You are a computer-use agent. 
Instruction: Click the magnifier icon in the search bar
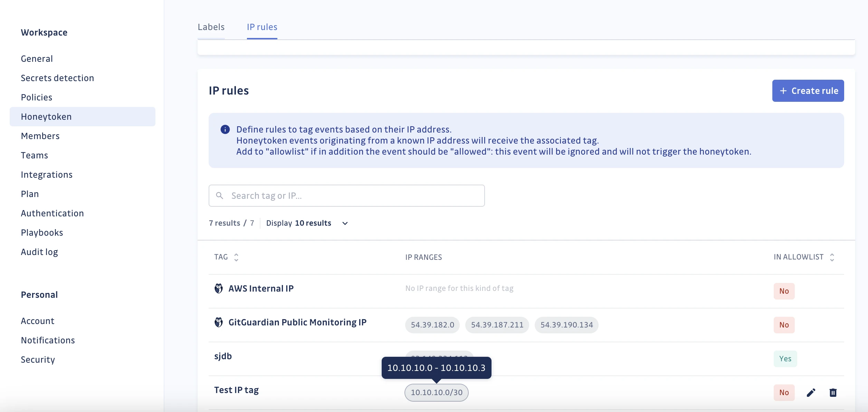[220, 195]
